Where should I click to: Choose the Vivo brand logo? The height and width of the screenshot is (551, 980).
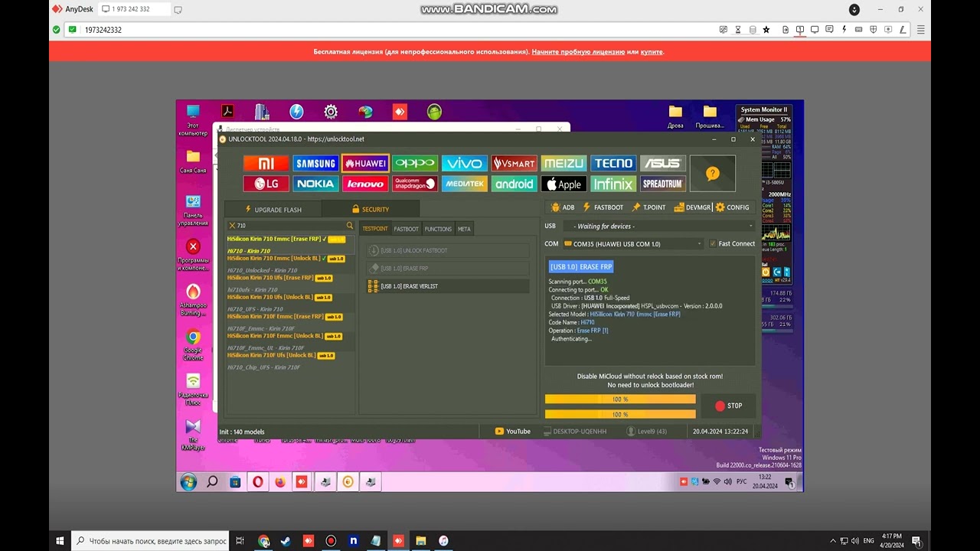(465, 164)
